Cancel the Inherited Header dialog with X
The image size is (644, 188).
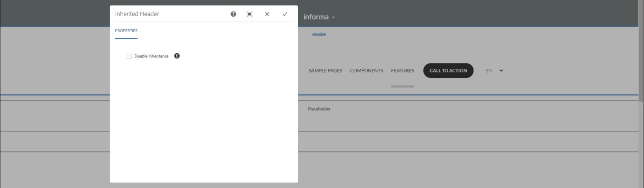(267, 14)
